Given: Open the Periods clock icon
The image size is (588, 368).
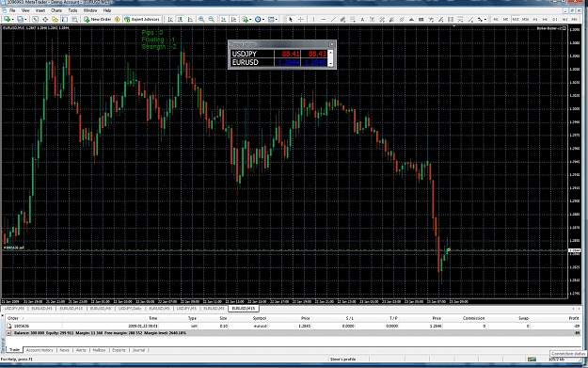Looking at the screenshot, I should click(x=258, y=19).
